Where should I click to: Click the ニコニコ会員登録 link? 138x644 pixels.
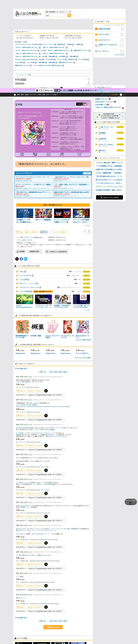pyautogui.click(x=113, y=95)
